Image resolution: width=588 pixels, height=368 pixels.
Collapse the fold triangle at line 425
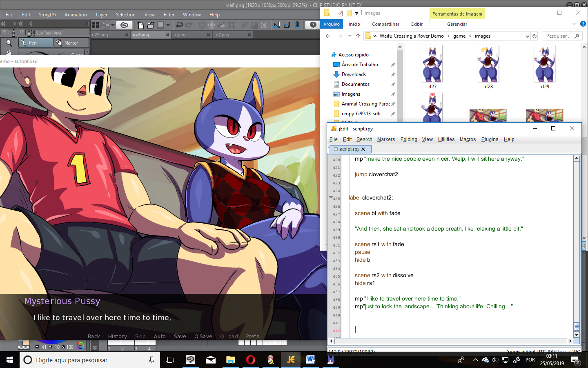[331, 198]
